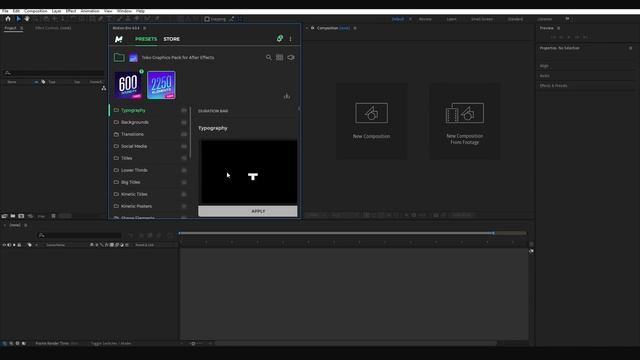Click the Motion Bro M logo

(118, 39)
